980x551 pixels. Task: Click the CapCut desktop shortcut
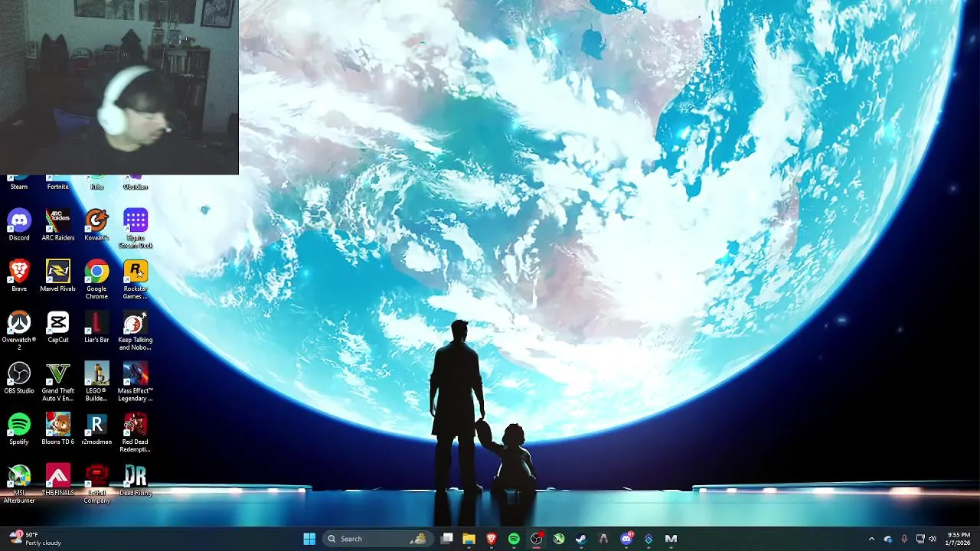[x=58, y=327]
